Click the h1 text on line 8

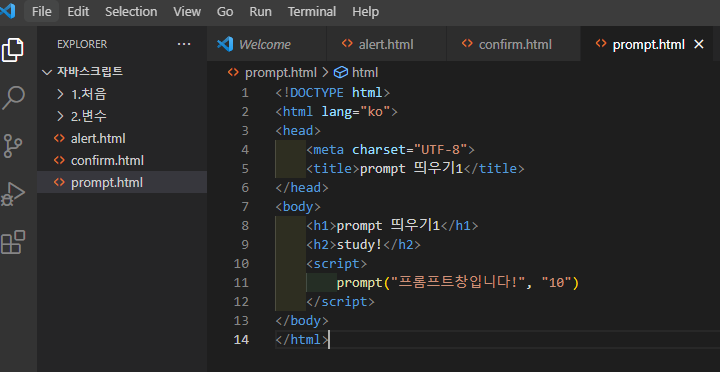pyautogui.click(x=388, y=225)
